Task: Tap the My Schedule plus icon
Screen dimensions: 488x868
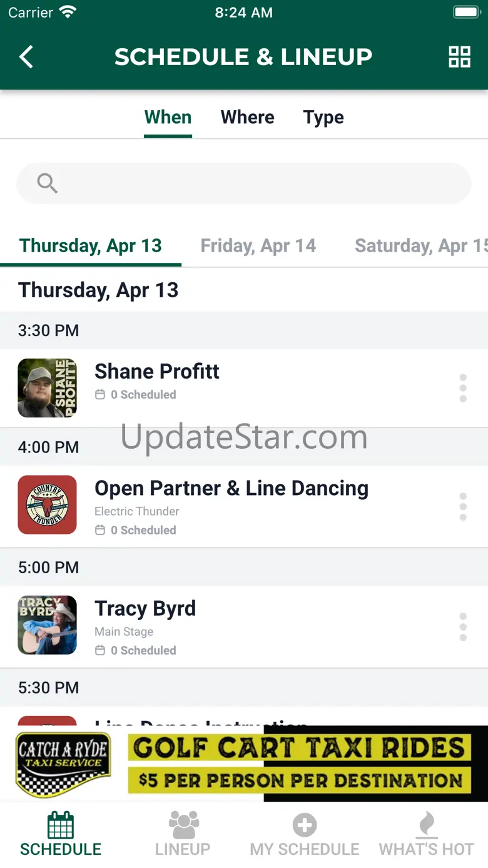Action: (305, 825)
